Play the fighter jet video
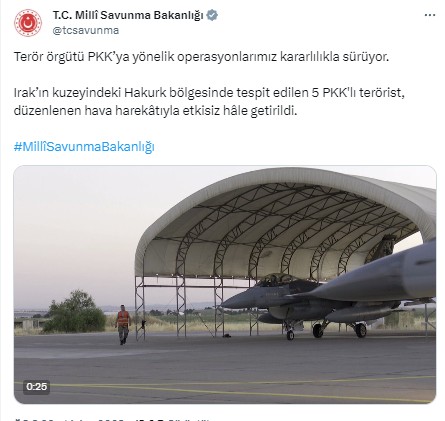The image size is (445, 421). [x=225, y=284]
